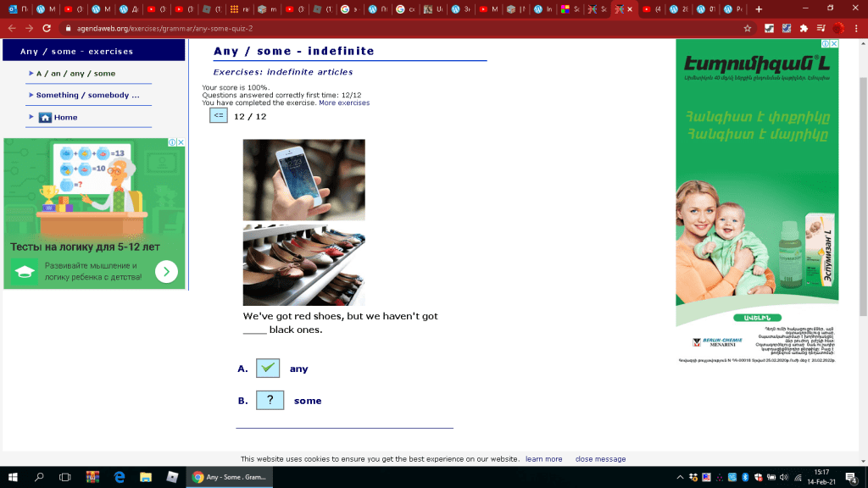Select answer A checkmark box for 'any'

[x=268, y=369]
